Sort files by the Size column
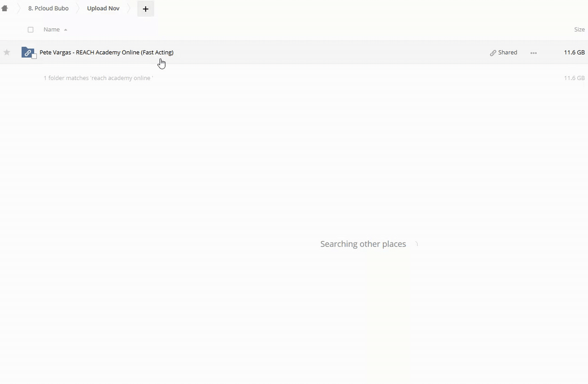This screenshot has height=384, width=588. click(579, 30)
